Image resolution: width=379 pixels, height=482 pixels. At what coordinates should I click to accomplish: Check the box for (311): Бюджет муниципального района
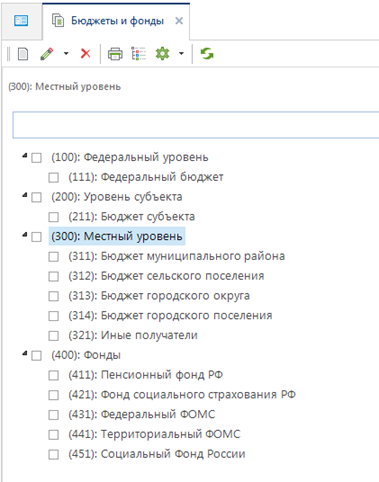coord(53,257)
